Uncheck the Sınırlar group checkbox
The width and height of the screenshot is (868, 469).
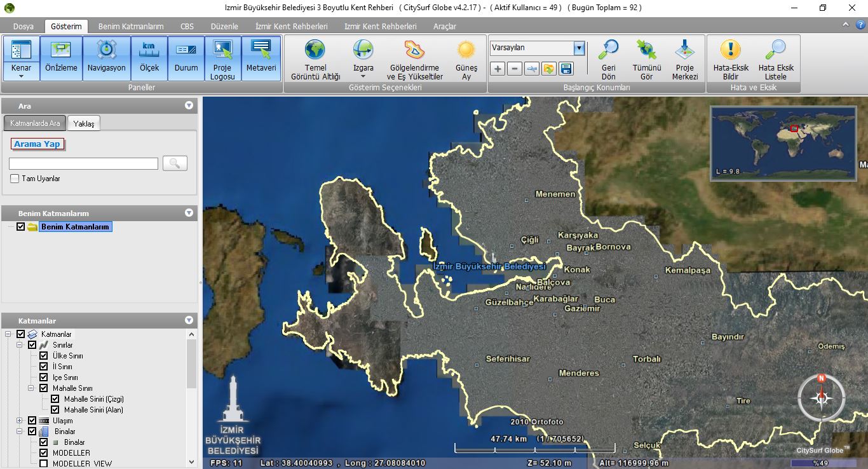pyautogui.click(x=32, y=345)
